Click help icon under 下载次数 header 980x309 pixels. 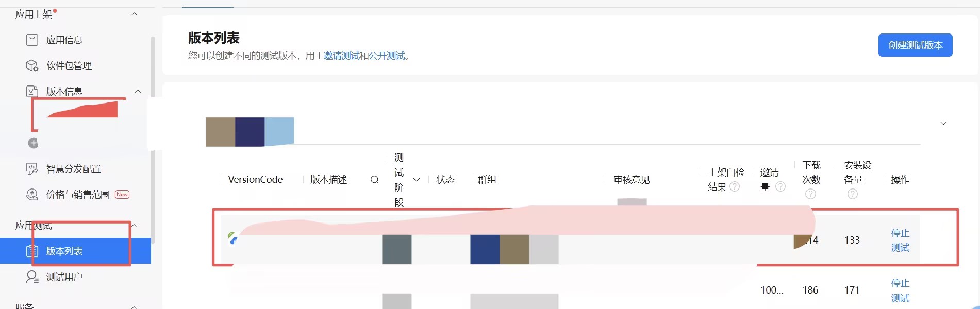810,194
